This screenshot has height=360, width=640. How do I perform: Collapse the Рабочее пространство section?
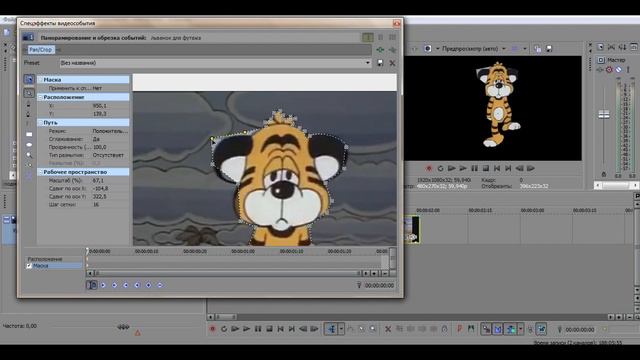[40, 172]
